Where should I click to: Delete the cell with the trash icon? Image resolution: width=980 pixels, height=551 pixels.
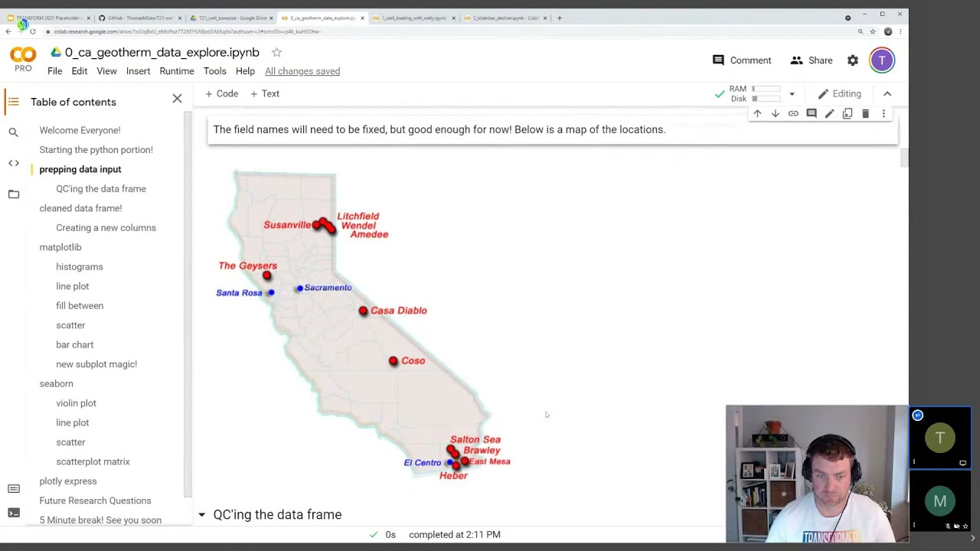coord(865,113)
